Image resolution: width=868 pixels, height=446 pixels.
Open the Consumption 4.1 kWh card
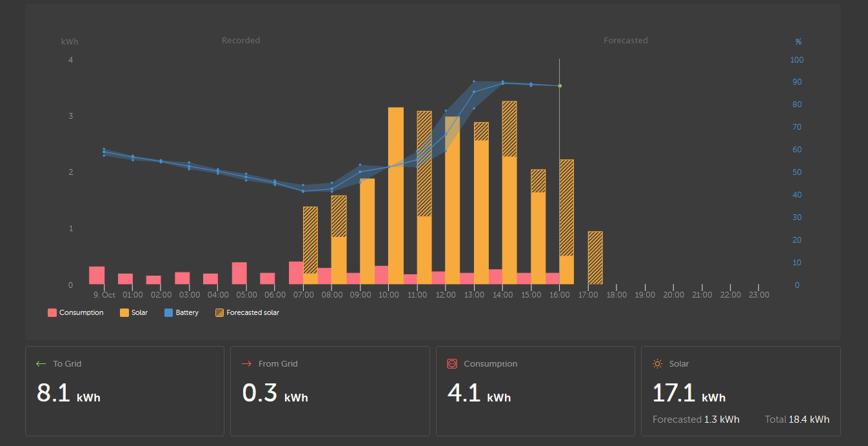click(x=535, y=391)
